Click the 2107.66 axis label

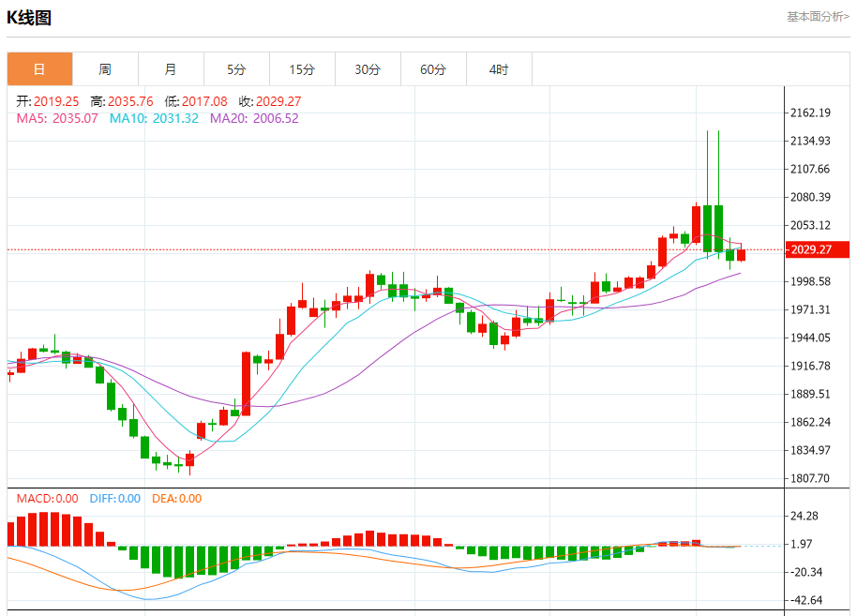[x=810, y=169]
